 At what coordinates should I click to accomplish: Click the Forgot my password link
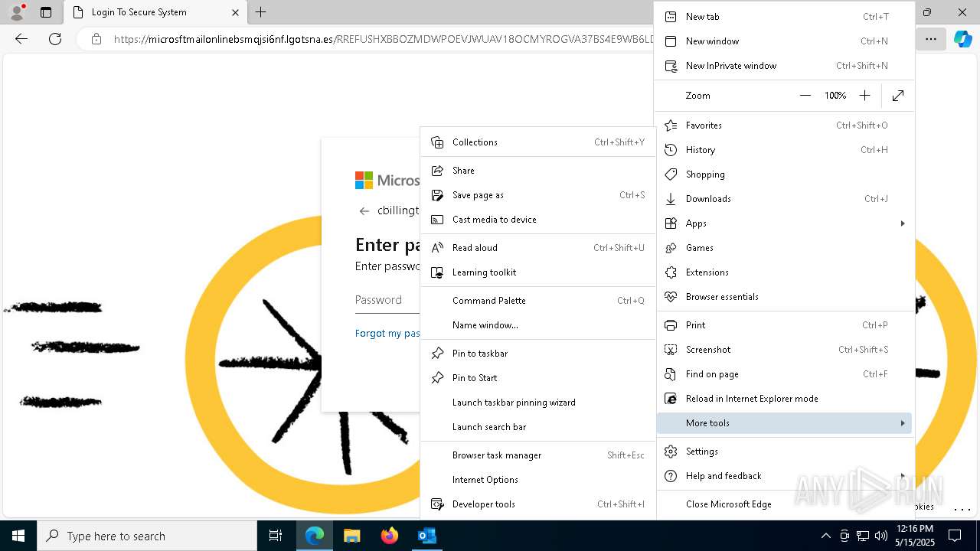tap(387, 334)
